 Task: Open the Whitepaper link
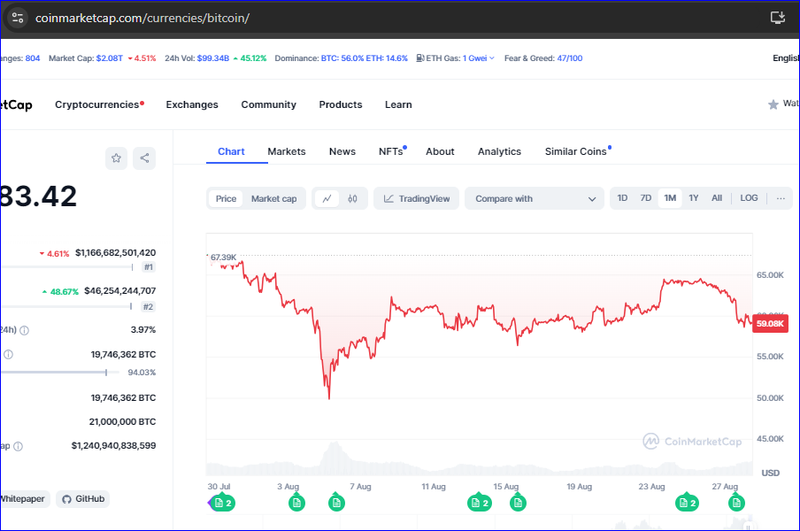[22, 499]
